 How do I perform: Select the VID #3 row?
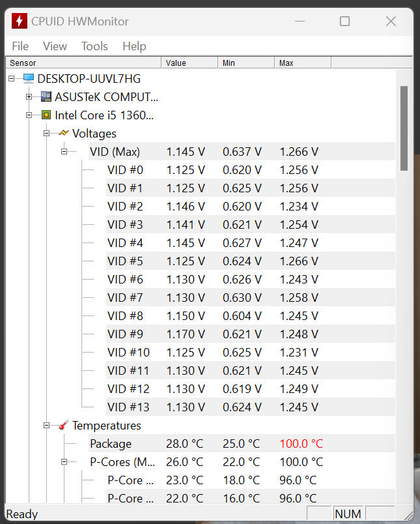click(251, 225)
